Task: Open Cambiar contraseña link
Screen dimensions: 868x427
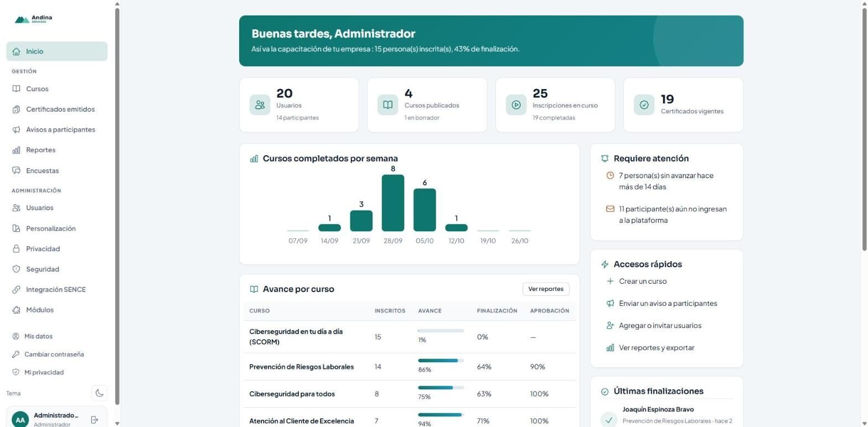Action: (57, 354)
